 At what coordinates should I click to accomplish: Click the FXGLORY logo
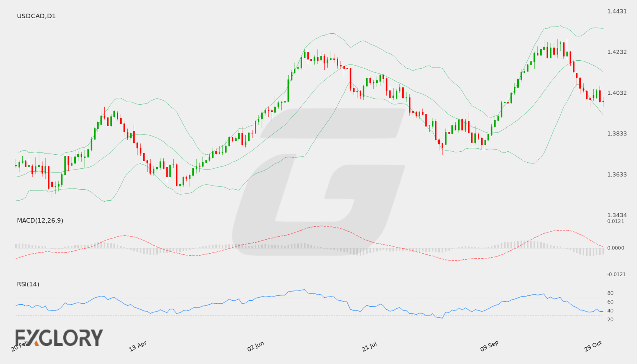tap(59, 337)
